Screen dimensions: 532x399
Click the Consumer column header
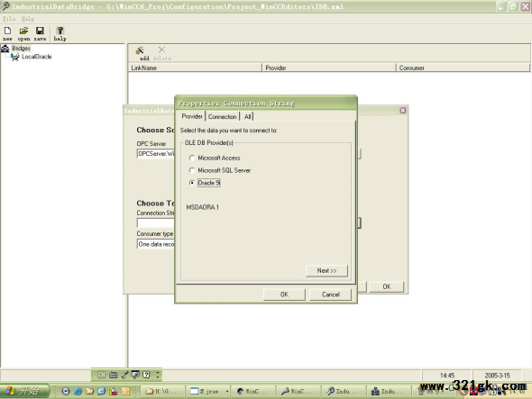point(463,68)
